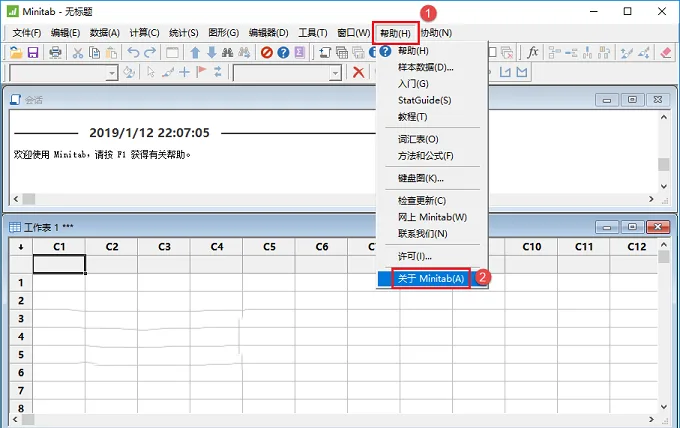The width and height of the screenshot is (680, 428).
Task: Click column header C5
Action: pyautogui.click(x=269, y=247)
